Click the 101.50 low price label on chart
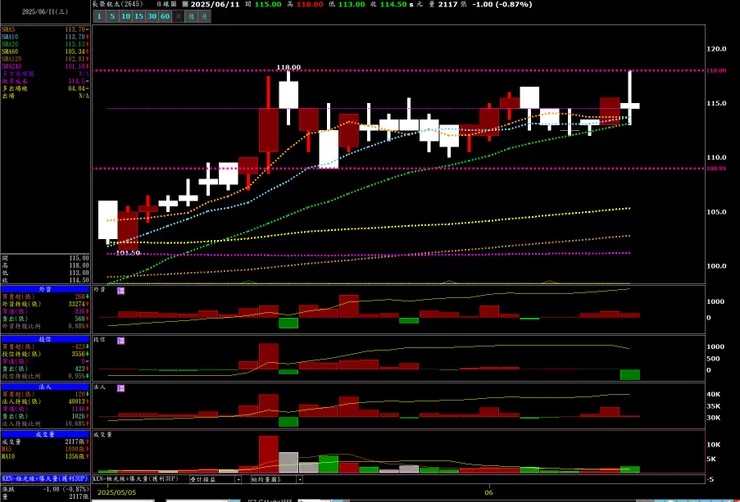This screenshot has width=740, height=502. (x=128, y=253)
